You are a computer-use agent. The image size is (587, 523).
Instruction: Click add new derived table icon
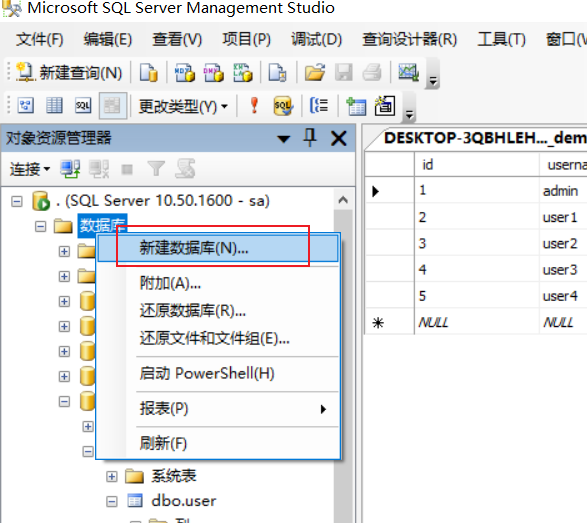click(385, 106)
